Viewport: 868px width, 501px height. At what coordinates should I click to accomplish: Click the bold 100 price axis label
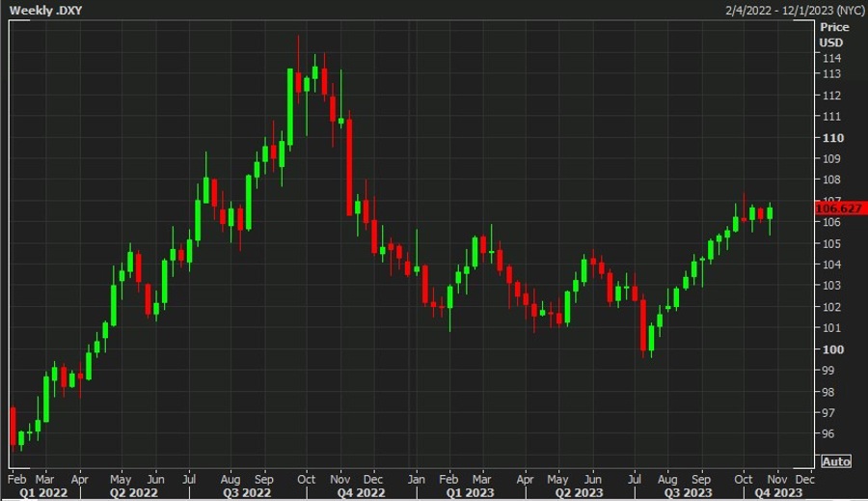833,349
